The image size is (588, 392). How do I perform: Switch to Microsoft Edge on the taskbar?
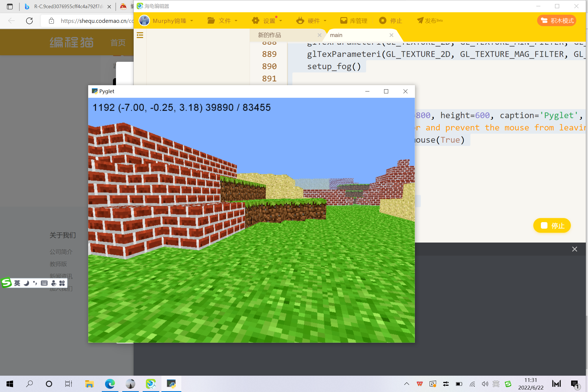click(110, 384)
